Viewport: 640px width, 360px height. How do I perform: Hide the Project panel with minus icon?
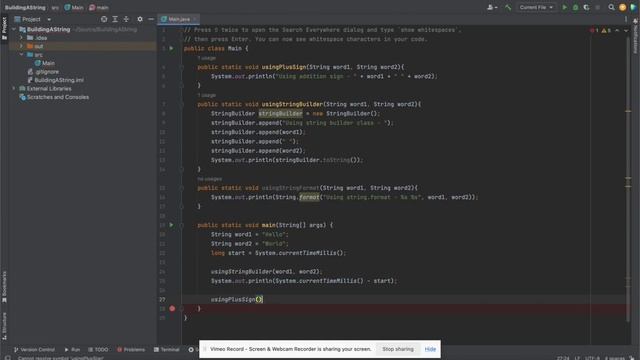click(151, 19)
